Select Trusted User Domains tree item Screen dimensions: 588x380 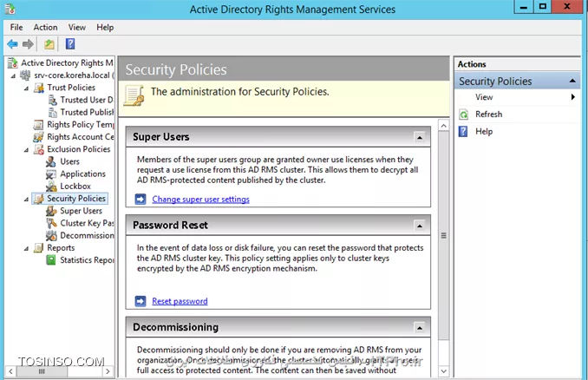point(86,100)
